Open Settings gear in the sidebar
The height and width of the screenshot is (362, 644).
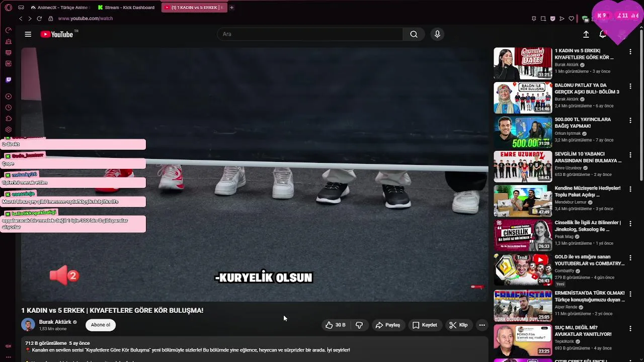point(9,130)
